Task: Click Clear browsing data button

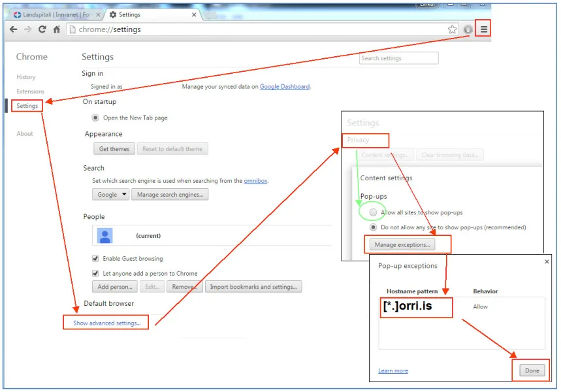Action: (450, 155)
